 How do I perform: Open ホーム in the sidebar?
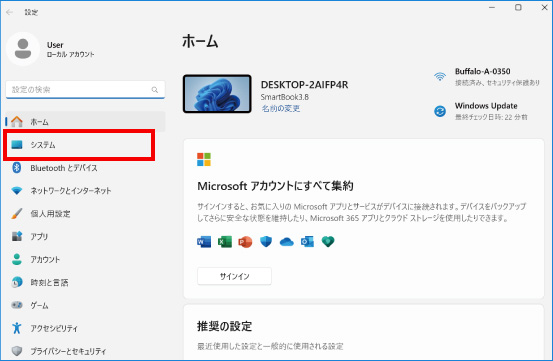(x=85, y=122)
